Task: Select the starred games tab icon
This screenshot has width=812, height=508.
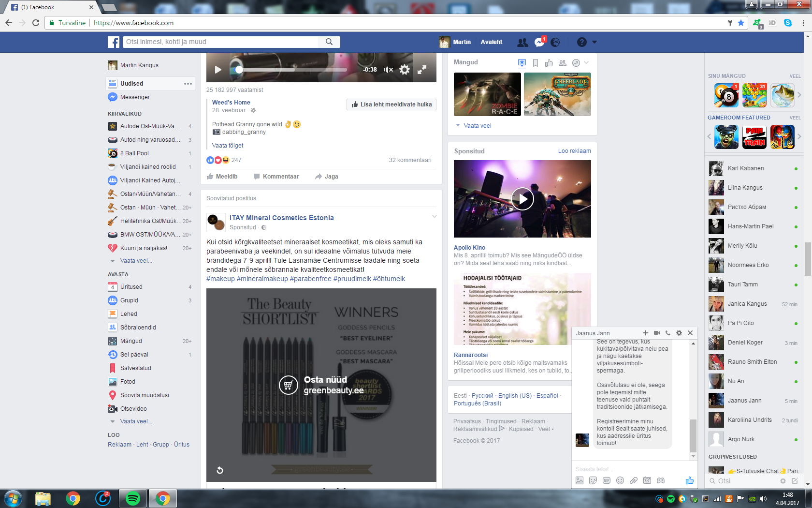Action: click(522, 63)
